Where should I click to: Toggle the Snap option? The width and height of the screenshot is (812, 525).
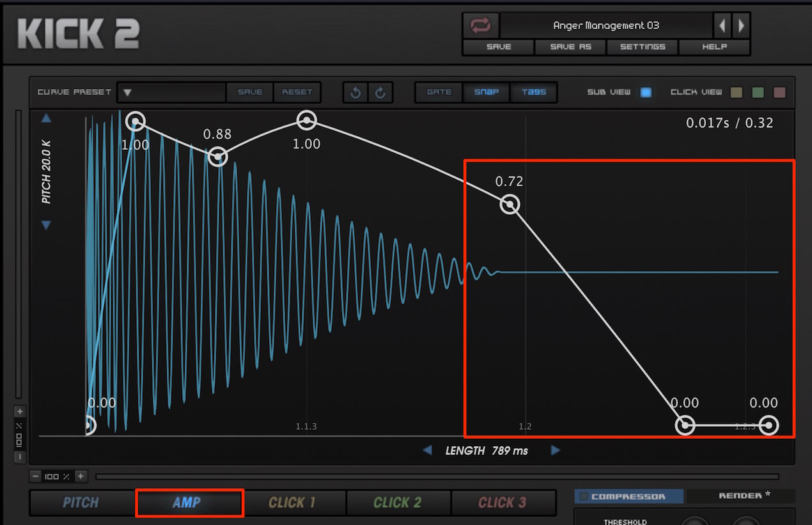click(487, 92)
